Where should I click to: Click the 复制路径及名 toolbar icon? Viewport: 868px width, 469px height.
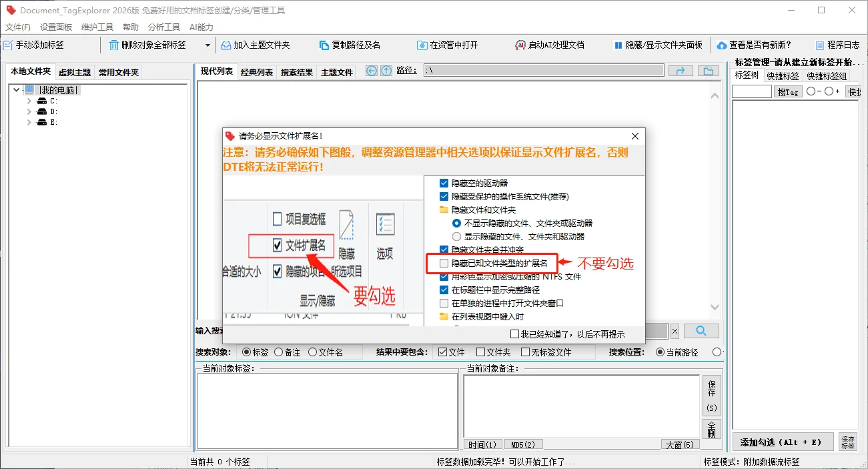(x=324, y=45)
